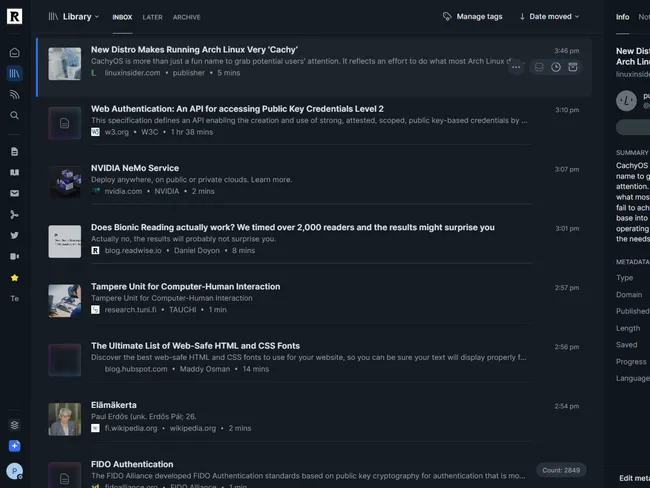Click the '1 hr 38 mins' reading time
This screenshot has height=488, width=650.
pos(192,132)
